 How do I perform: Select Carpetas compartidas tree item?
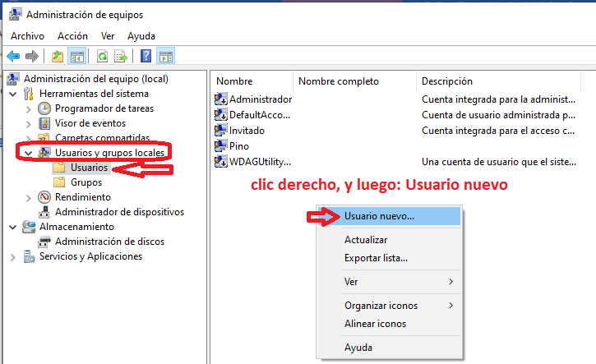[102, 137]
